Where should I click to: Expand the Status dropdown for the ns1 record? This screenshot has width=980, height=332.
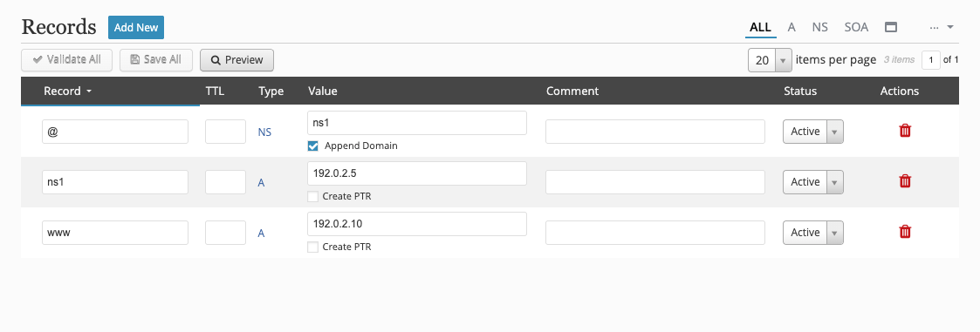pyautogui.click(x=813, y=181)
